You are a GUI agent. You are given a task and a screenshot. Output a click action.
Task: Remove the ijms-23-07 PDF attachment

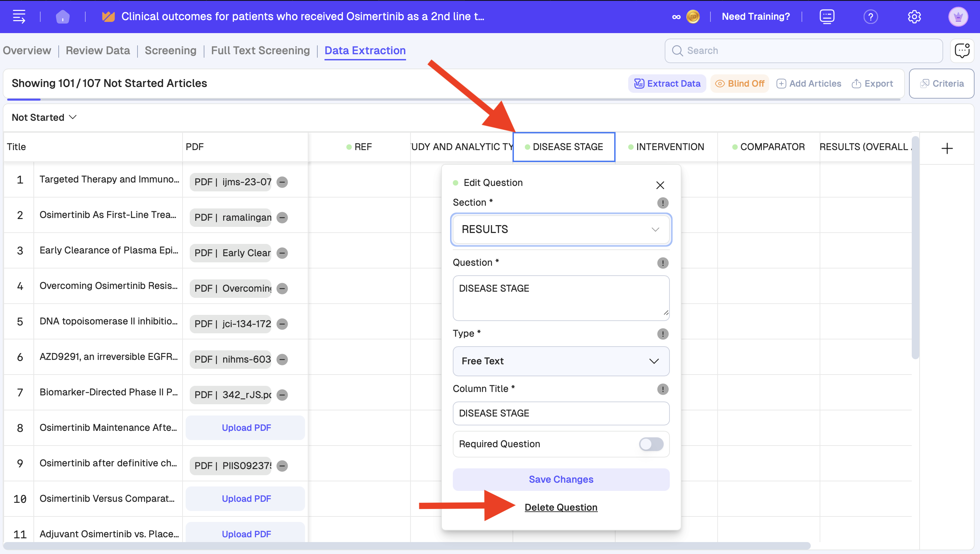(283, 182)
